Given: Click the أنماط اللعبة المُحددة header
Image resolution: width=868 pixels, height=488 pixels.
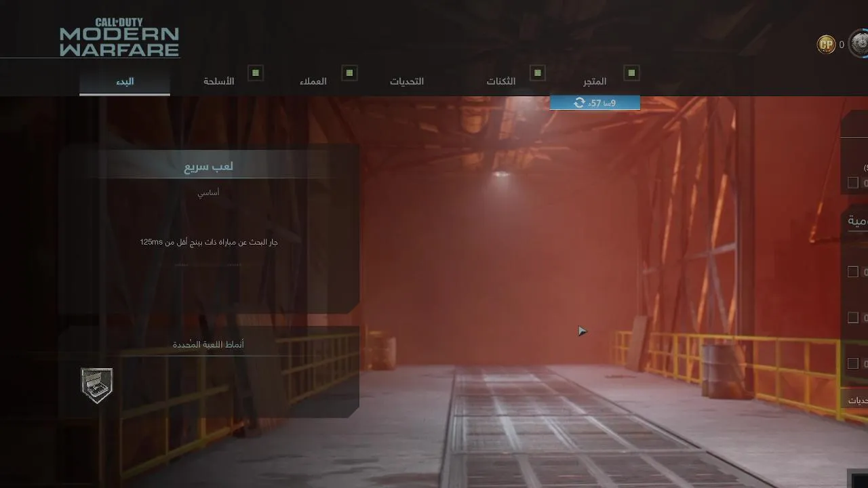Looking at the screenshot, I should click(x=208, y=344).
